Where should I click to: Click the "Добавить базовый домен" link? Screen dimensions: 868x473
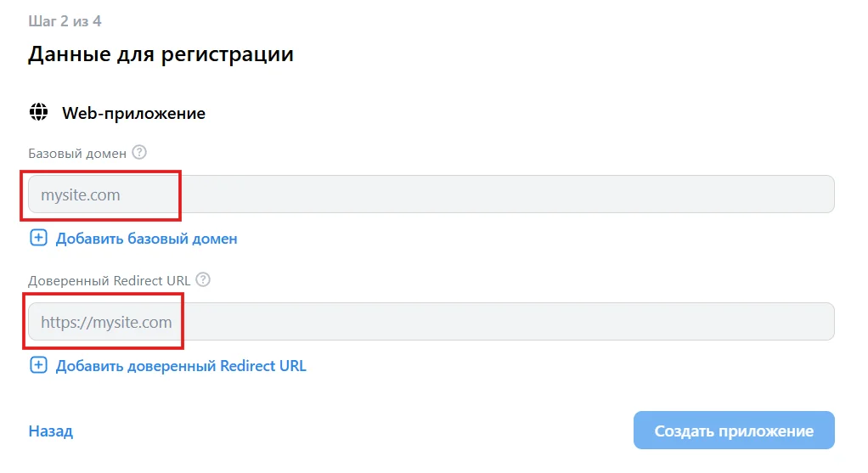pos(146,239)
